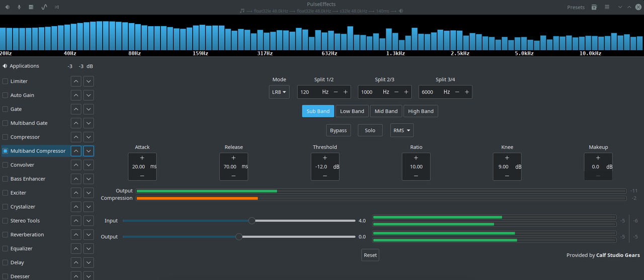Viewport: 644px width, 280px height.
Task: Click the list icon in the header bar
Action: coord(31,7)
